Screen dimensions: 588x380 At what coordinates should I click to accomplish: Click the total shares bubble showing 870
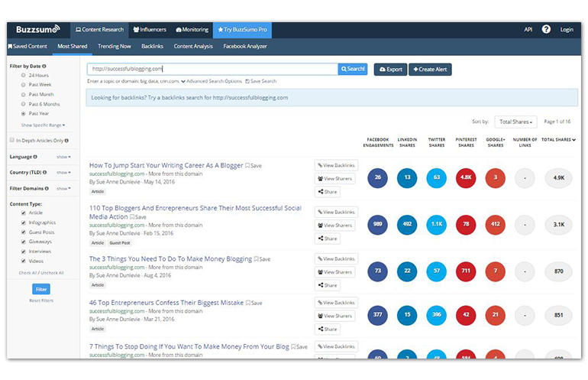point(558,271)
